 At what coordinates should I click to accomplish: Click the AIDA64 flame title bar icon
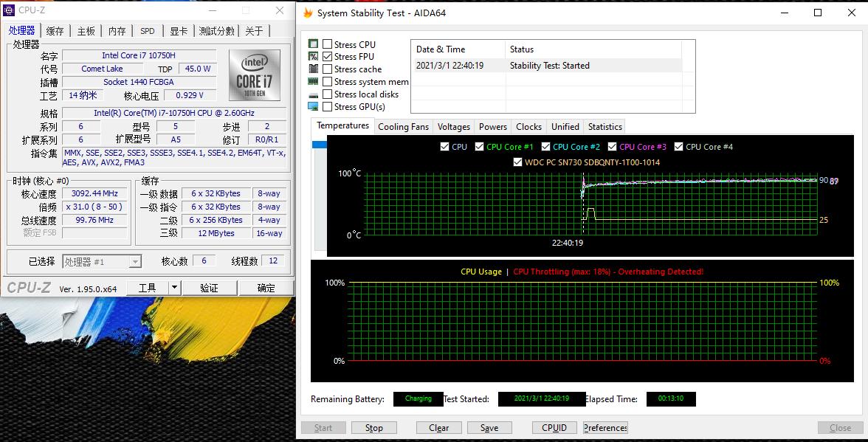click(x=308, y=13)
